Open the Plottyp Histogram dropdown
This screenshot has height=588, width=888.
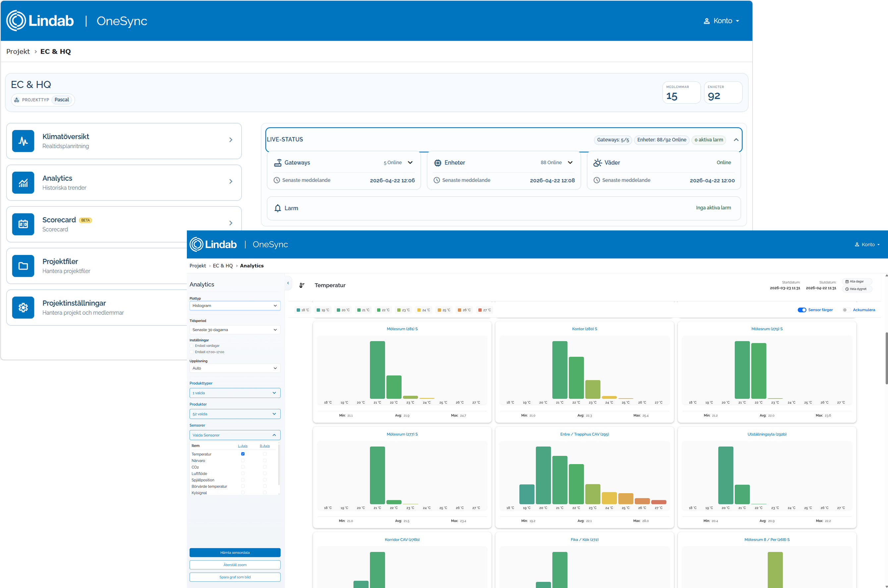click(235, 306)
